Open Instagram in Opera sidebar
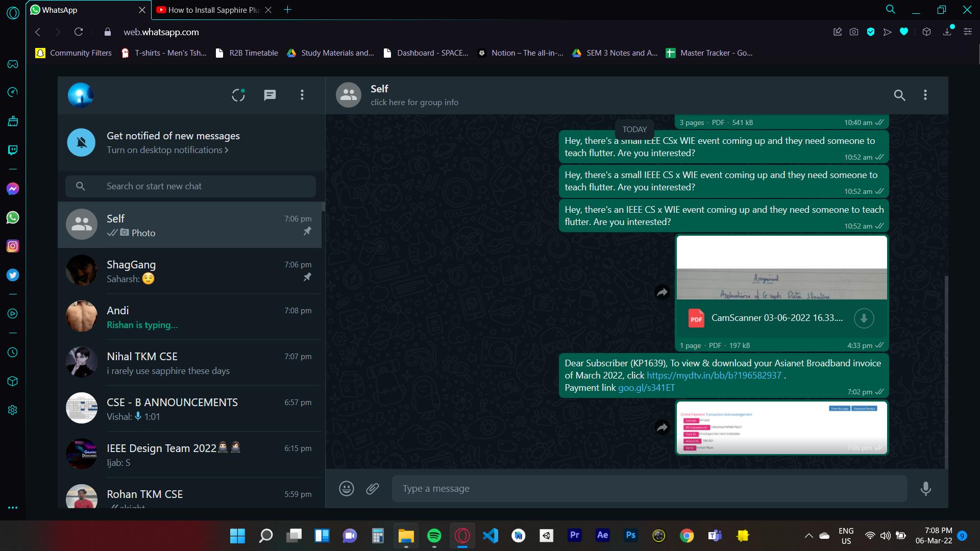Viewport: 980px width, 551px height. click(13, 246)
